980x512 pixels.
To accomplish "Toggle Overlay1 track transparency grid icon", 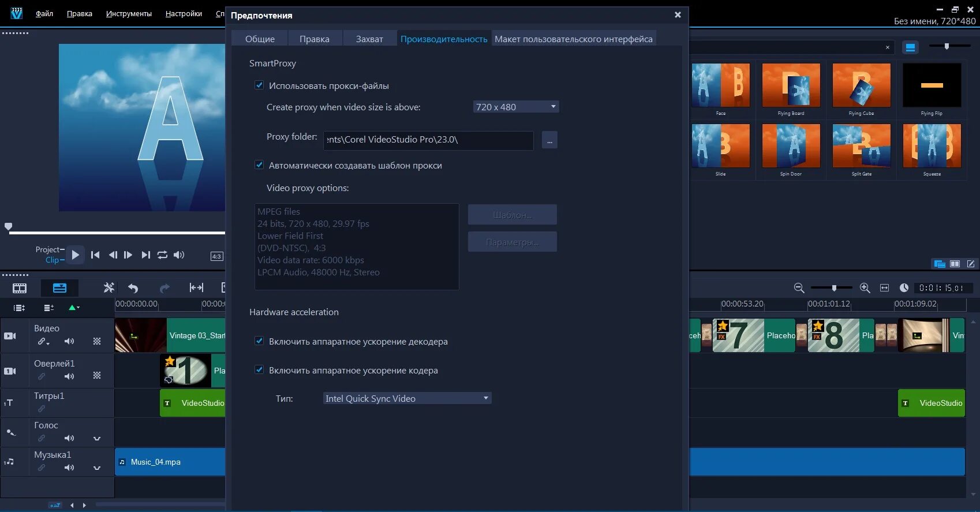I will 97,375.
